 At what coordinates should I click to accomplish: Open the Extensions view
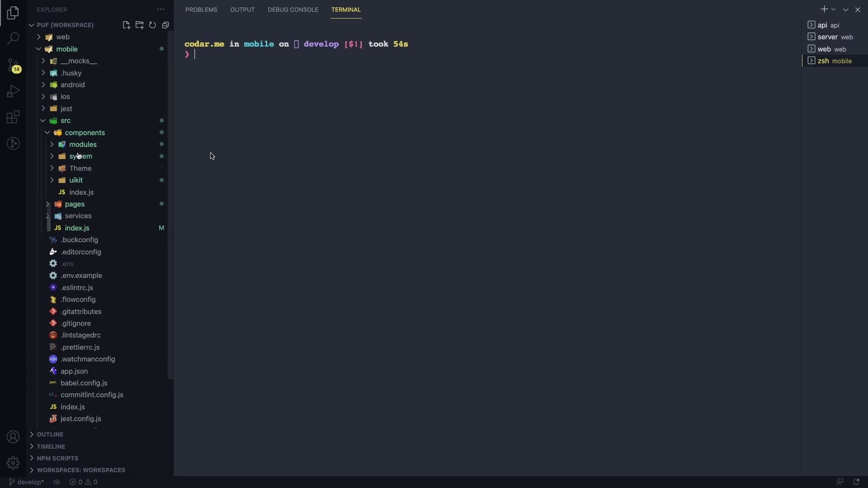13,117
